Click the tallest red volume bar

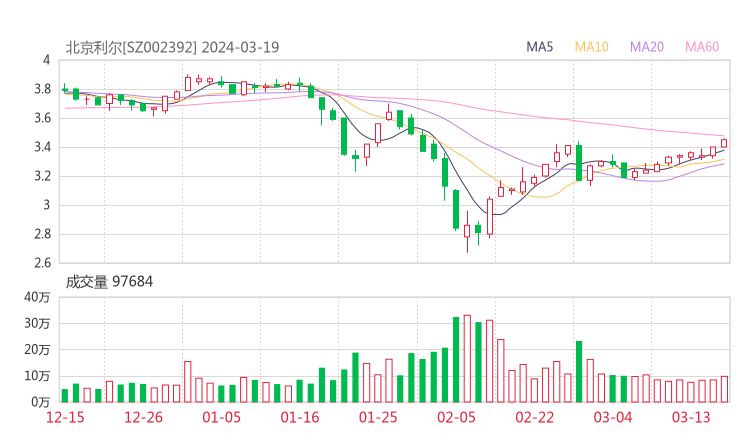[467, 358]
